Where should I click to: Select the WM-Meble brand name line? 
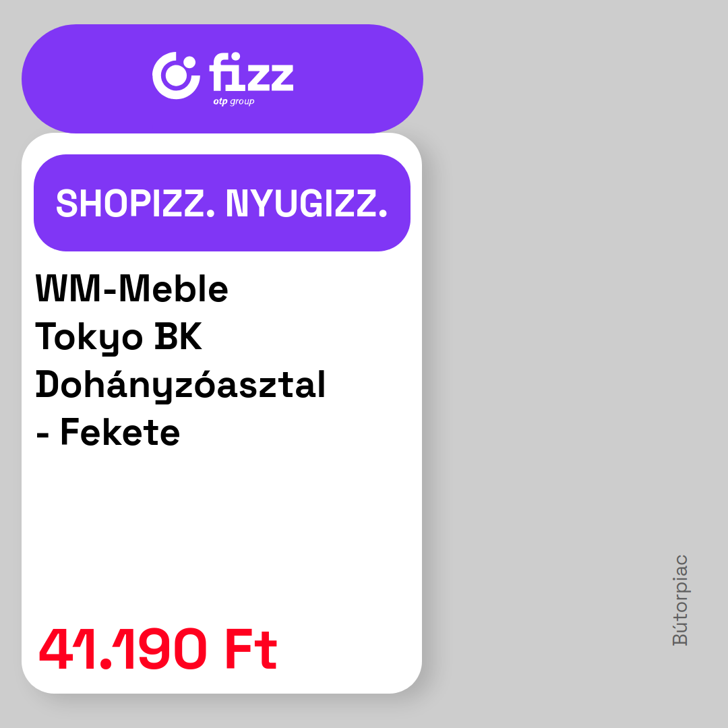pyautogui.click(x=132, y=289)
